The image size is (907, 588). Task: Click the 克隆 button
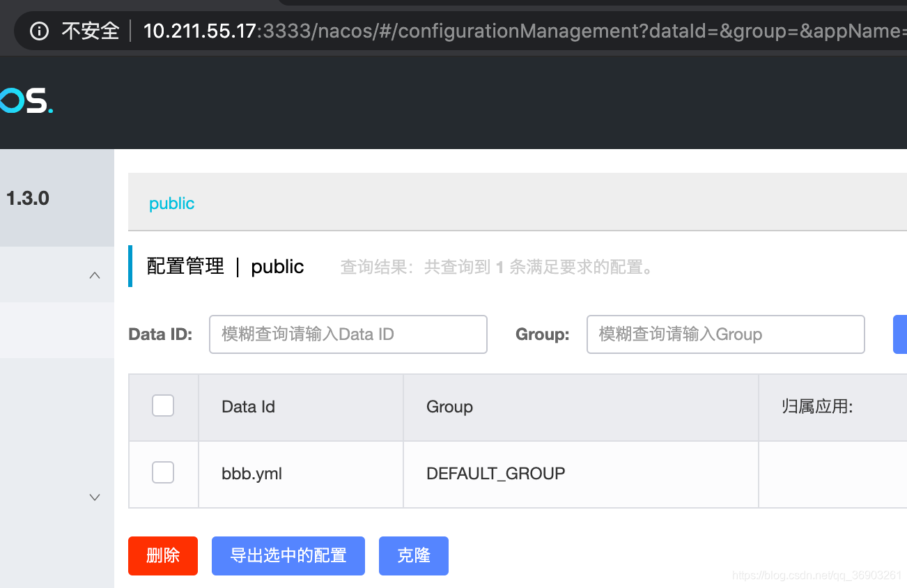(414, 556)
